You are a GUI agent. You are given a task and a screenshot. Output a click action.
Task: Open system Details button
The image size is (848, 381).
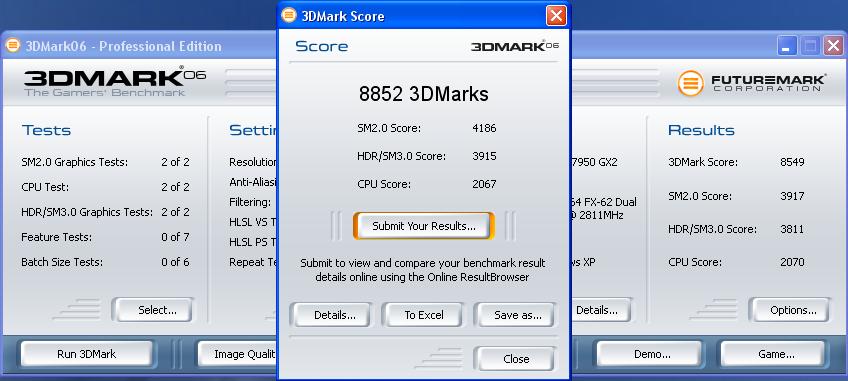point(597,310)
